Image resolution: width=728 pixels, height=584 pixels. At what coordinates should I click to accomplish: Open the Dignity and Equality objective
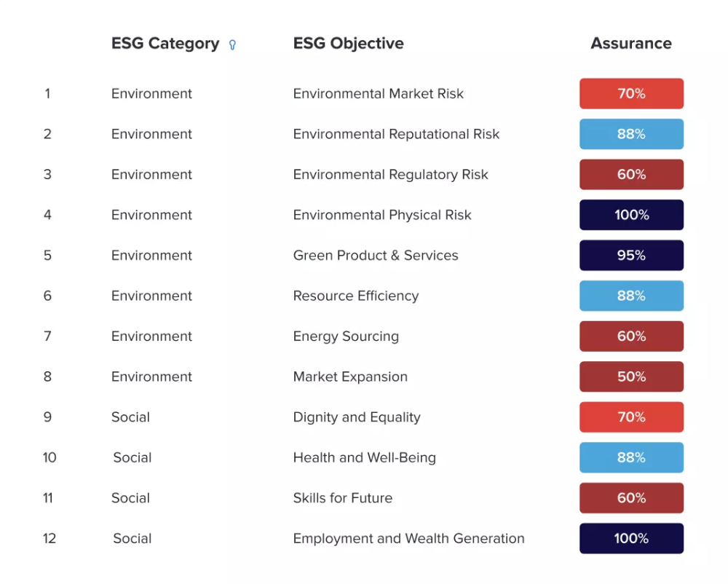(x=356, y=417)
